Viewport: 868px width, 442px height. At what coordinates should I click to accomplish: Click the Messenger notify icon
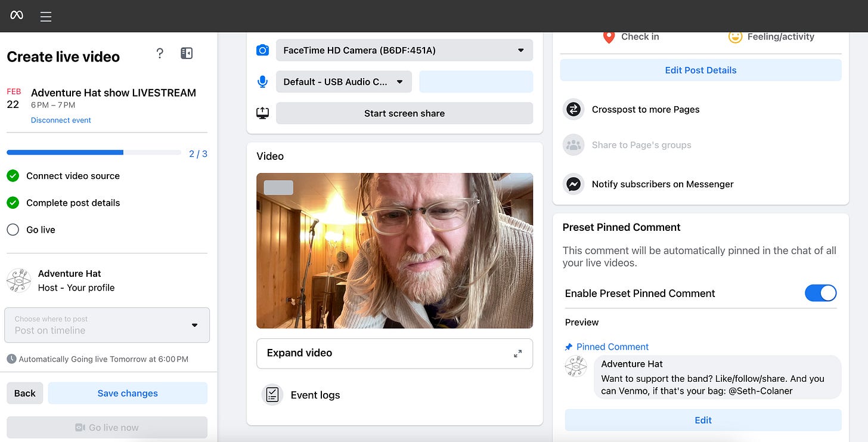(x=573, y=184)
